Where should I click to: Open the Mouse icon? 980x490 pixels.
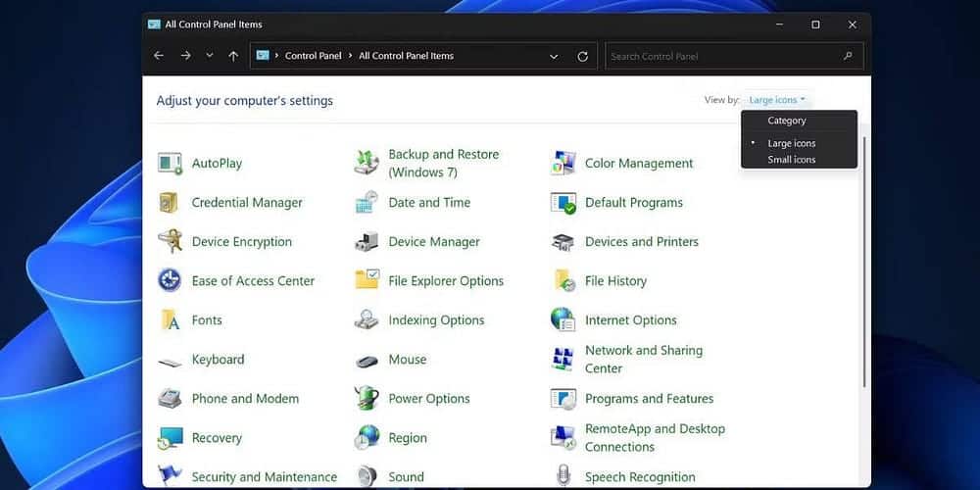[367, 362]
